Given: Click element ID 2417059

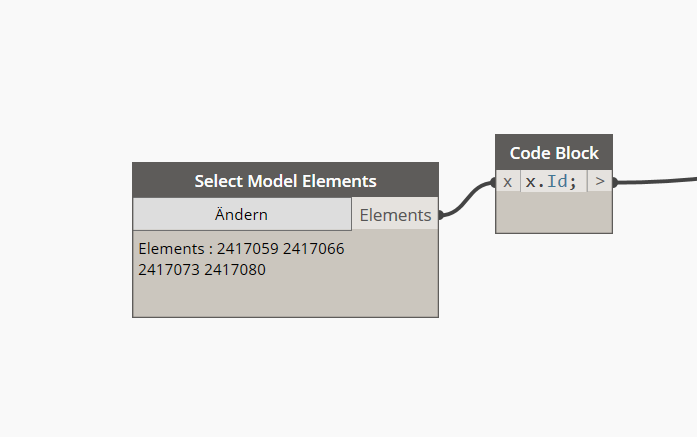Looking at the screenshot, I should coord(247,248).
